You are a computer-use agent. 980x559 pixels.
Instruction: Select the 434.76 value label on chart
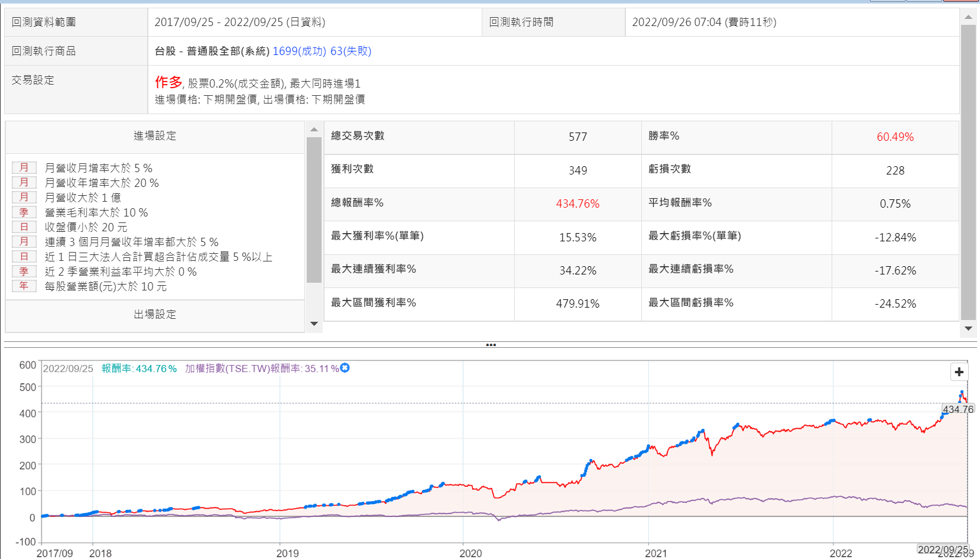click(x=958, y=409)
